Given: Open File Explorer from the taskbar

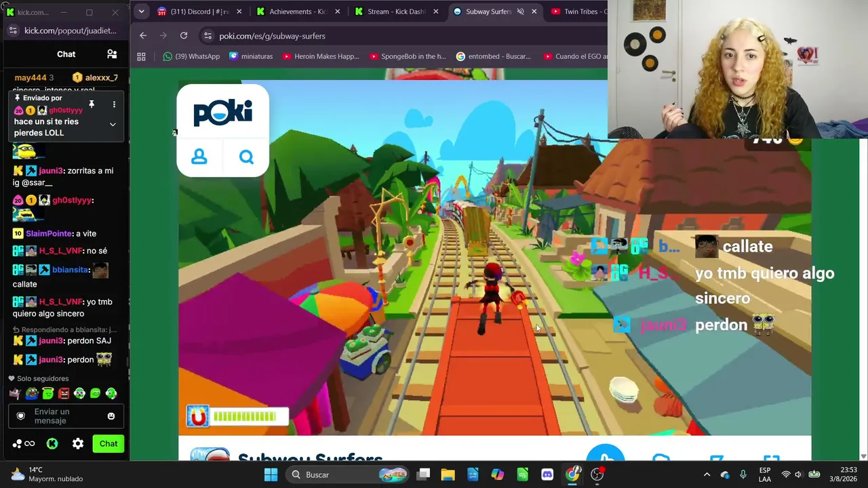Looking at the screenshot, I should click(448, 474).
